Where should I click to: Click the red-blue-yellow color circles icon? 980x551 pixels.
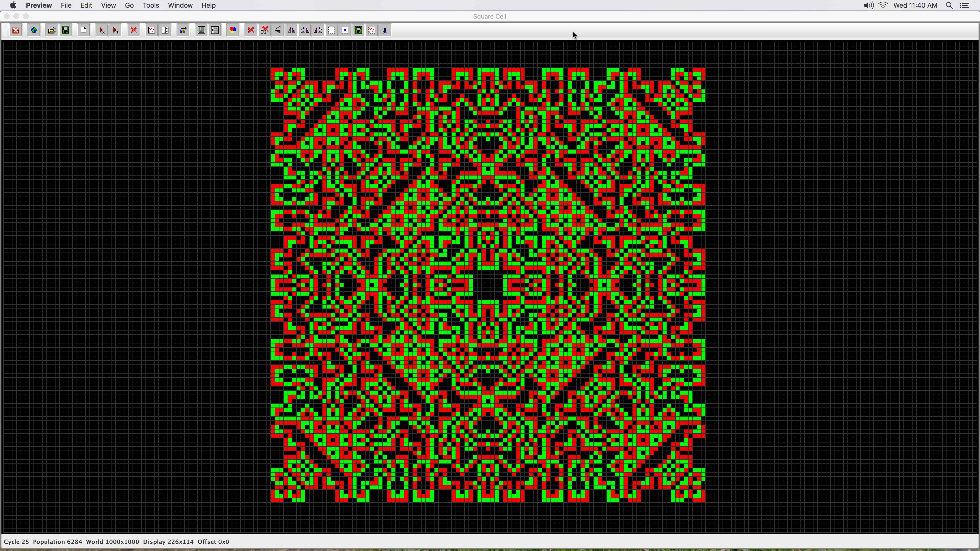coord(233,30)
